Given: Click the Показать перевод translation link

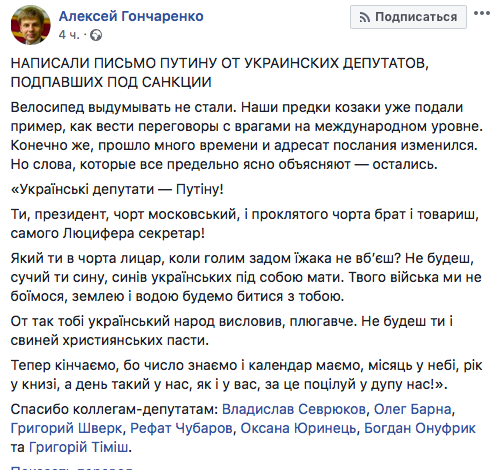Looking at the screenshot, I should (x=72, y=467).
